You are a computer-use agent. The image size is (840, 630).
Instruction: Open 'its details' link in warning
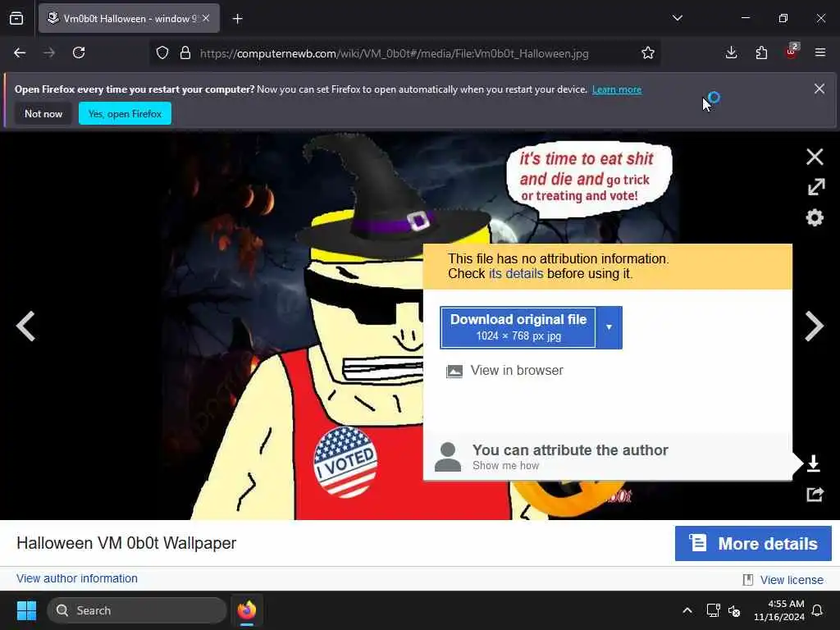pyautogui.click(x=516, y=274)
